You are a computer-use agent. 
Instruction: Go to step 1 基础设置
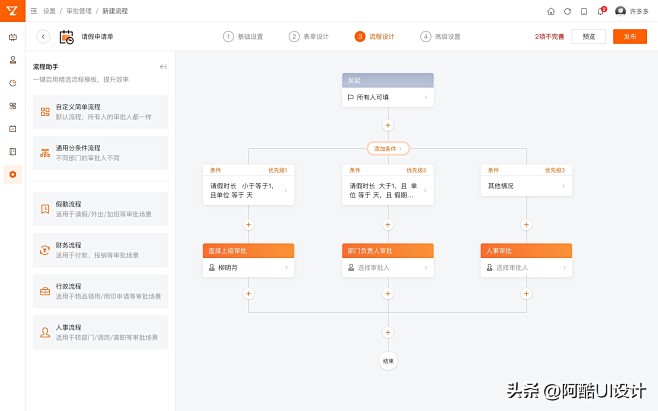point(243,37)
